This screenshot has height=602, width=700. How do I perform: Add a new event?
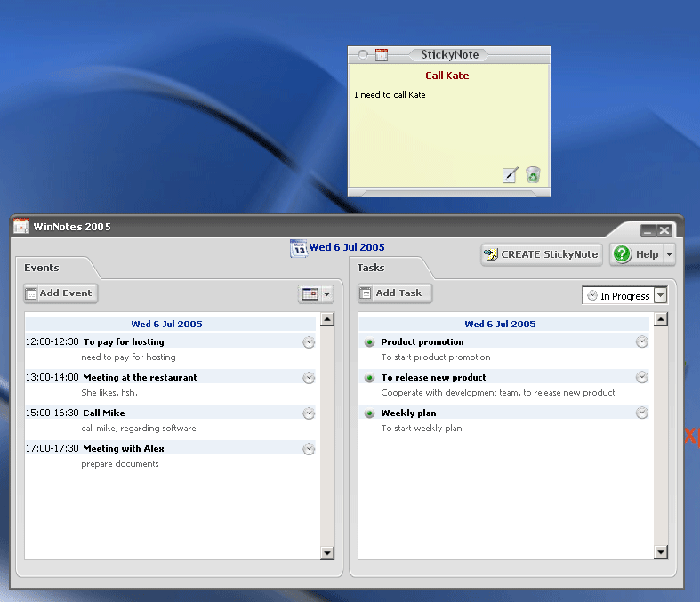pos(60,293)
